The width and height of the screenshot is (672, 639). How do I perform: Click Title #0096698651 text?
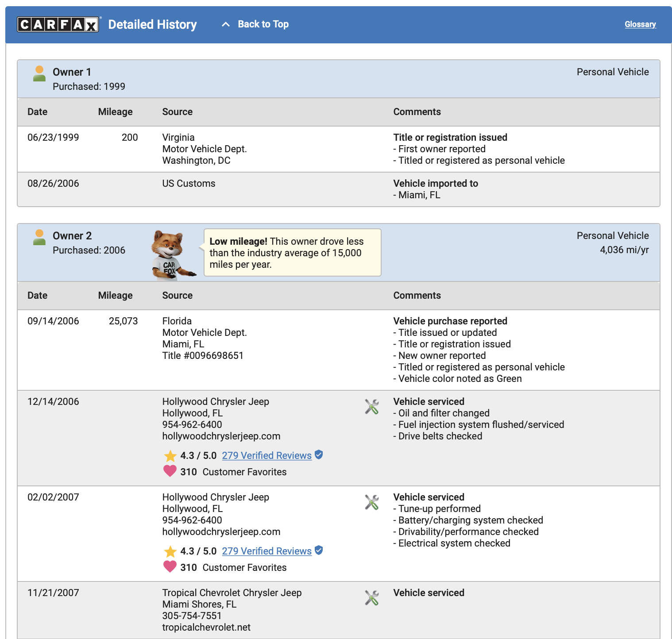pyautogui.click(x=203, y=355)
